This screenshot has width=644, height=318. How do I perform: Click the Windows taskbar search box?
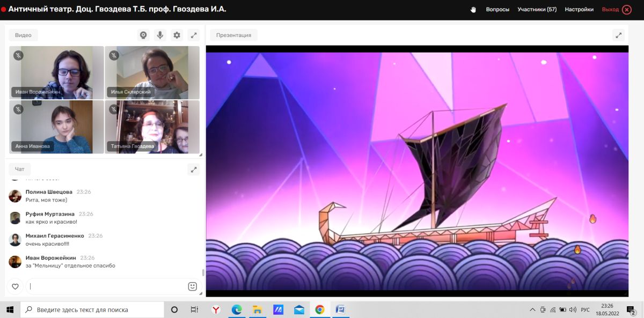[92, 309]
